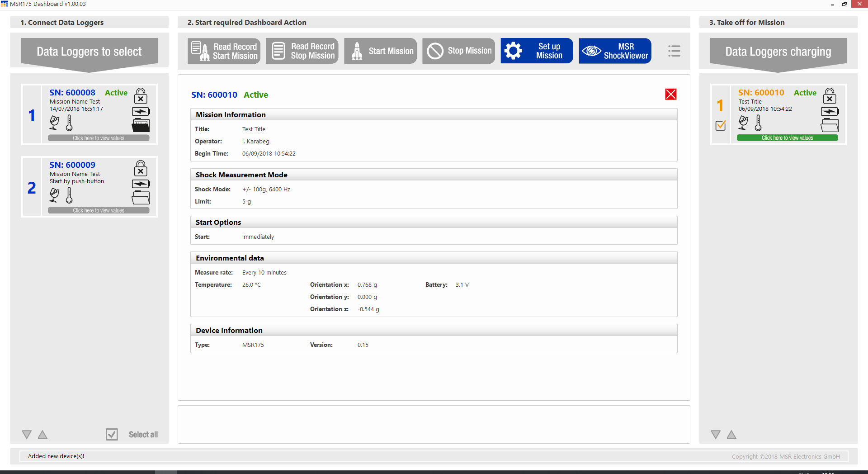Viewport: 868px width, 474px height.
Task: Click Stop Mission button
Action: pos(458,51)
